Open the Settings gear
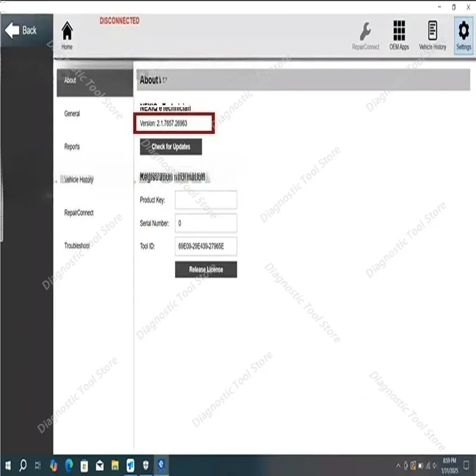 coord(464,35)
